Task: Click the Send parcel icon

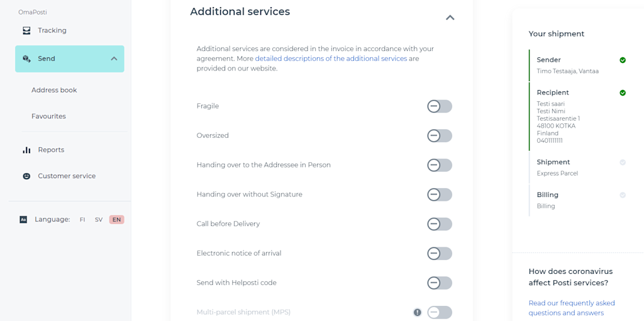Action: point(26,59)
